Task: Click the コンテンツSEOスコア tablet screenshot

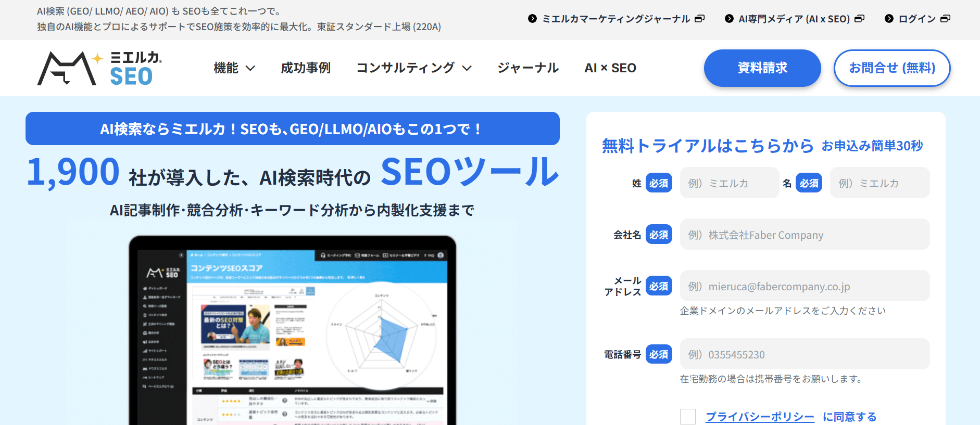Action: [293, 331]
